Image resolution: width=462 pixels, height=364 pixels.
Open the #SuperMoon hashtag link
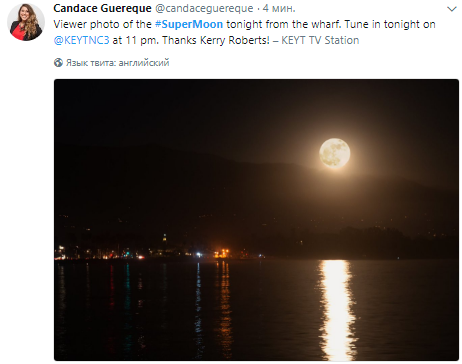(x=189, y=24)
